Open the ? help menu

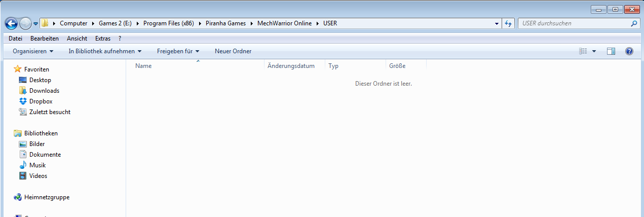tap(120, 39)
